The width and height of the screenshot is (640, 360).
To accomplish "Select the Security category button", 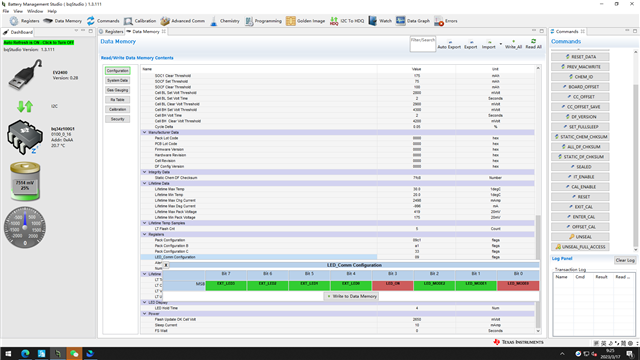I will point(118,119).
